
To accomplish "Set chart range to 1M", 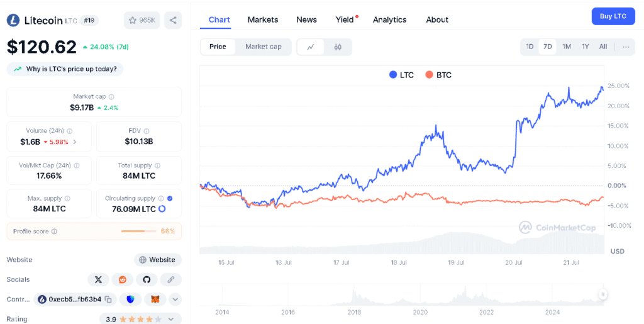I will pos(567,47).
